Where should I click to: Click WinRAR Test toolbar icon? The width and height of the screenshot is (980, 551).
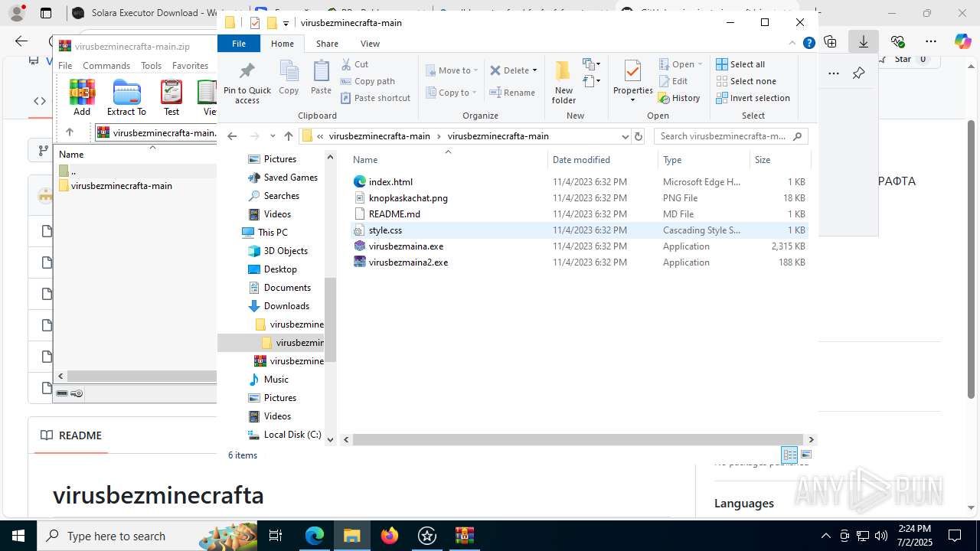(x=171, y=97)
